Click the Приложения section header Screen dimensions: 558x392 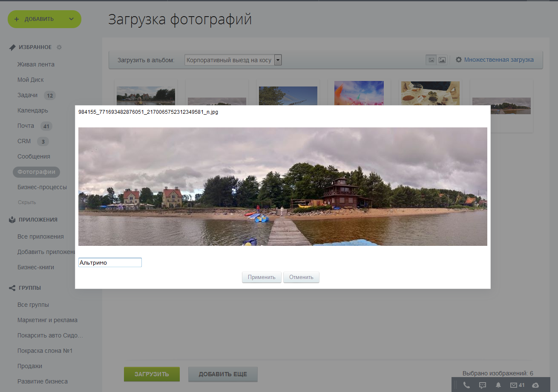click(x=38, y=220)
